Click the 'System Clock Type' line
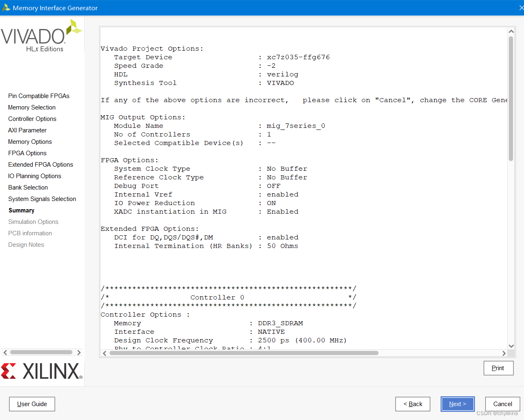524x420 pixels. tap(210, 169)
